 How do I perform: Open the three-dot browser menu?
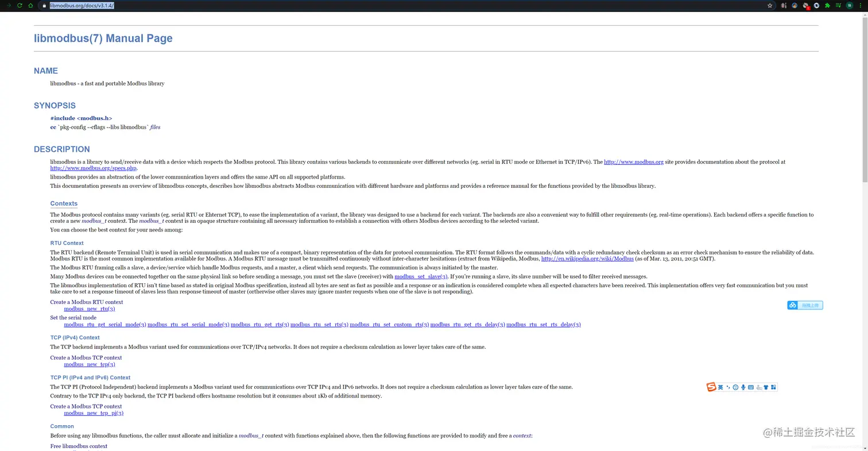tap(861, 5)
